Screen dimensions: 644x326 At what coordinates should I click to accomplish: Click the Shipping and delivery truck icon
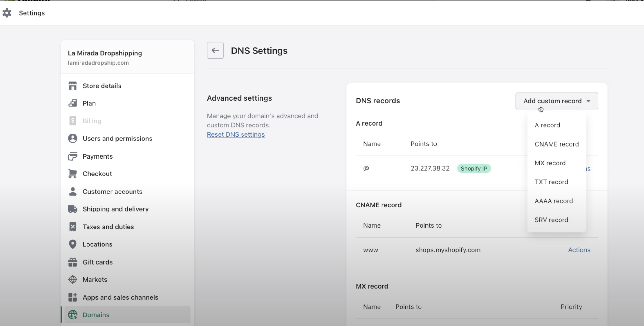72,209
